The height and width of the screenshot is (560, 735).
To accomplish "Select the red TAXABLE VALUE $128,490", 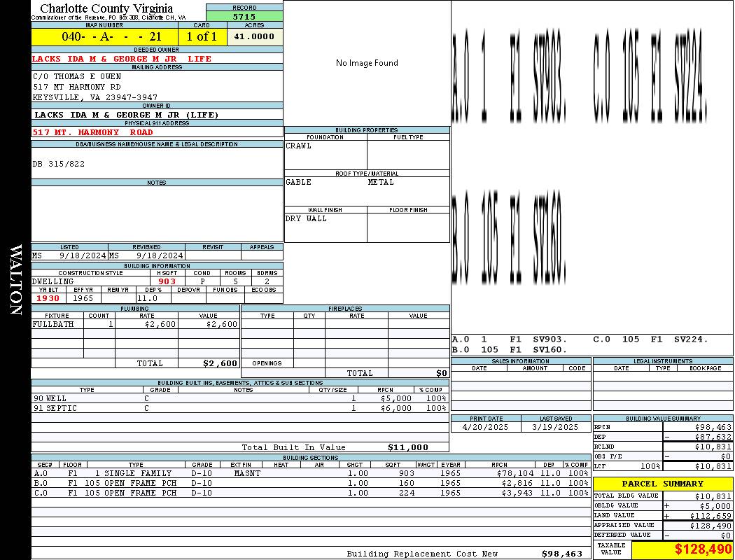I will pyautogui.click(x=703, y=549).
